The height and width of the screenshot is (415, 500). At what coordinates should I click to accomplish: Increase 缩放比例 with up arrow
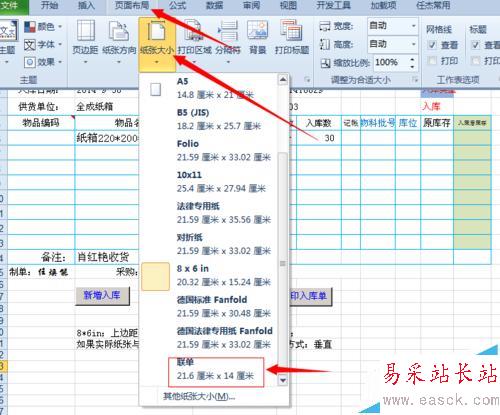coord(413,59)
